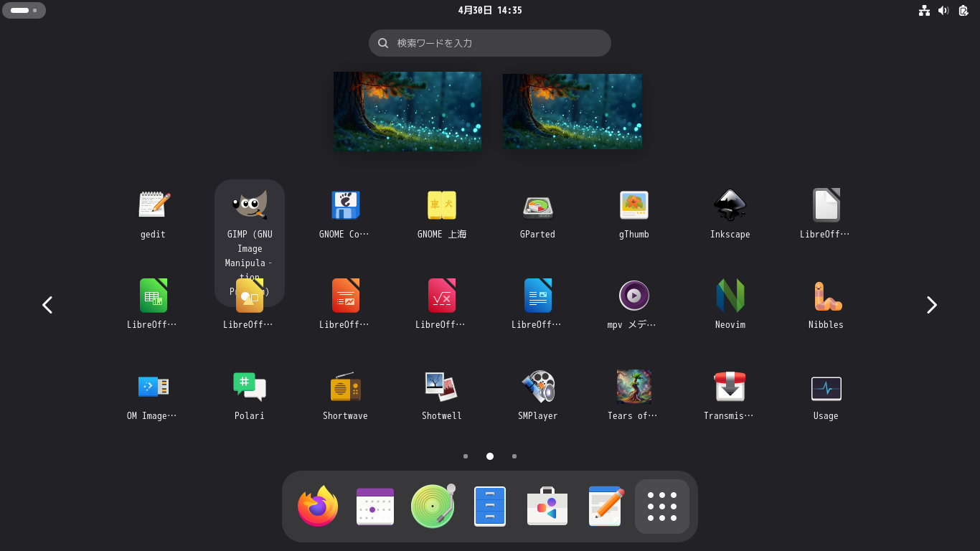Image resolution: width=980 pixels, height=551 pixels.
Task: Start Polari IRC chat
Action: [250, 387]
